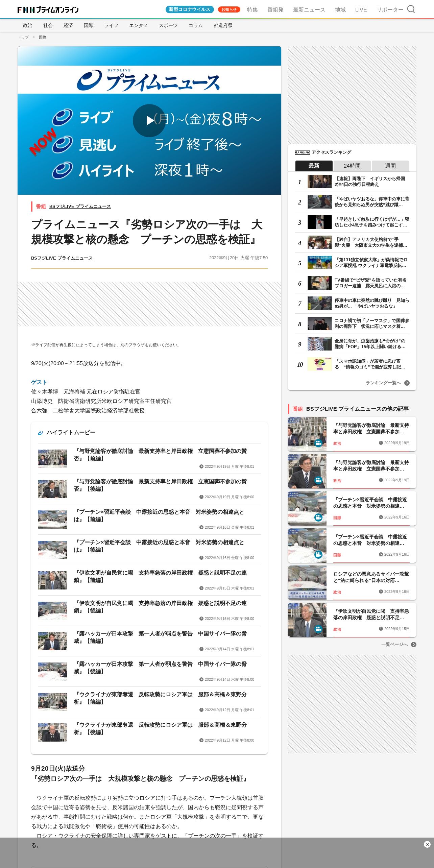This screenshot has height=868, width=434.
Task: Click video icon on first 与野党論客 card
Action: 318,443
